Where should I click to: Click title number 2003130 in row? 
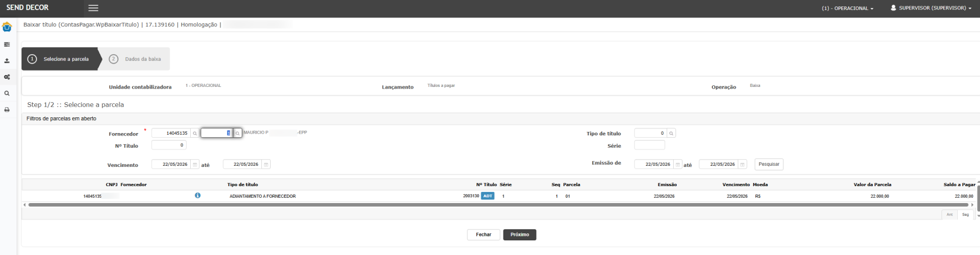[471, 196]
